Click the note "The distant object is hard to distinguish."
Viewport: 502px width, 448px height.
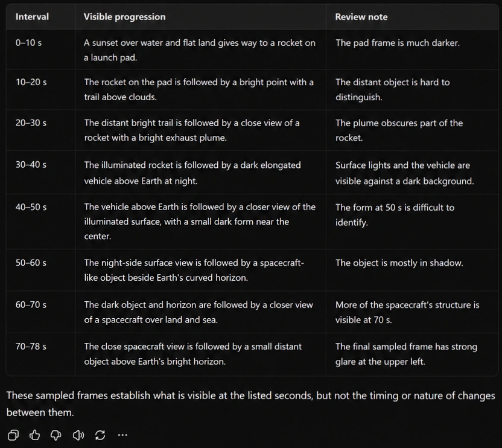[393, 89]
